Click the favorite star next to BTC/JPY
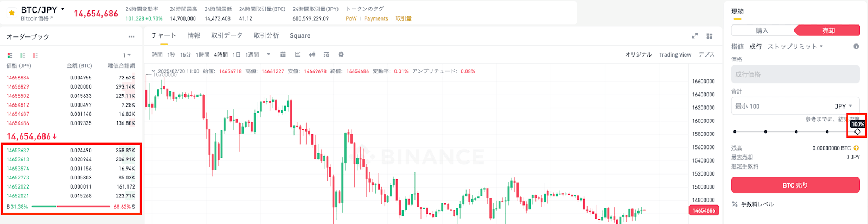Viewport: 868px width, 224px height. click(x=11, y=13)
